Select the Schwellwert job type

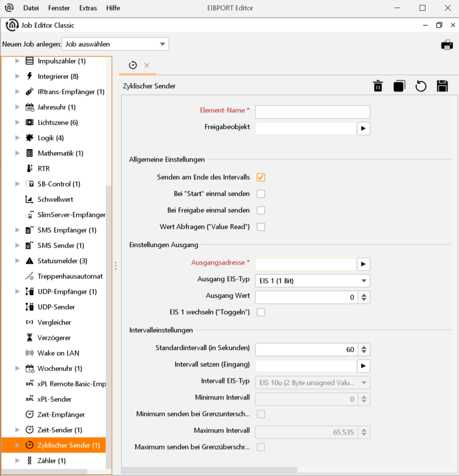pos(55,199)
